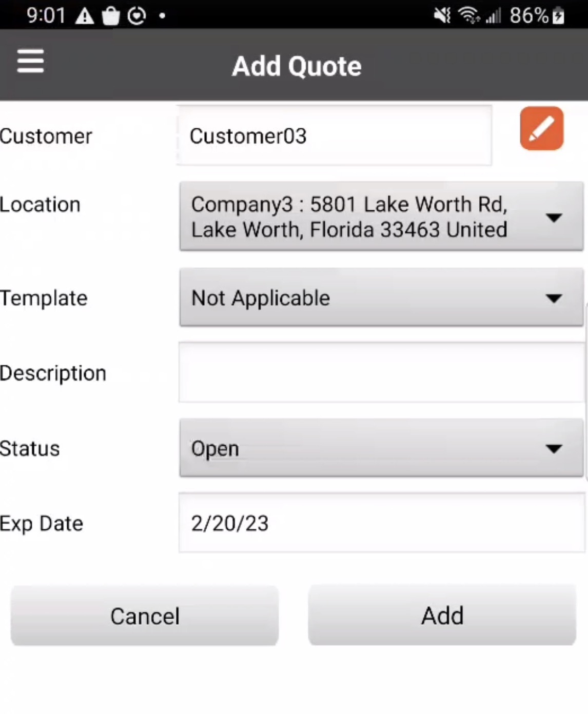Expand the Location dropdown showing Company3 address

click(381, 216)
